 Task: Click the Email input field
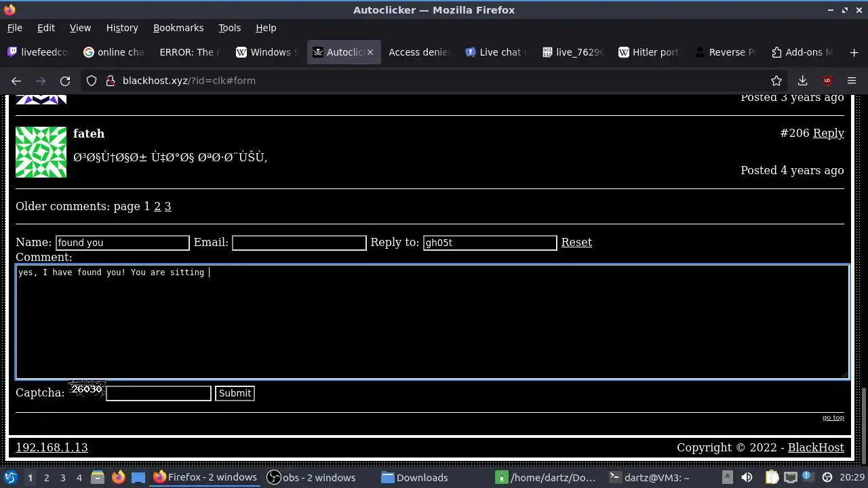(x=299, y=243)
